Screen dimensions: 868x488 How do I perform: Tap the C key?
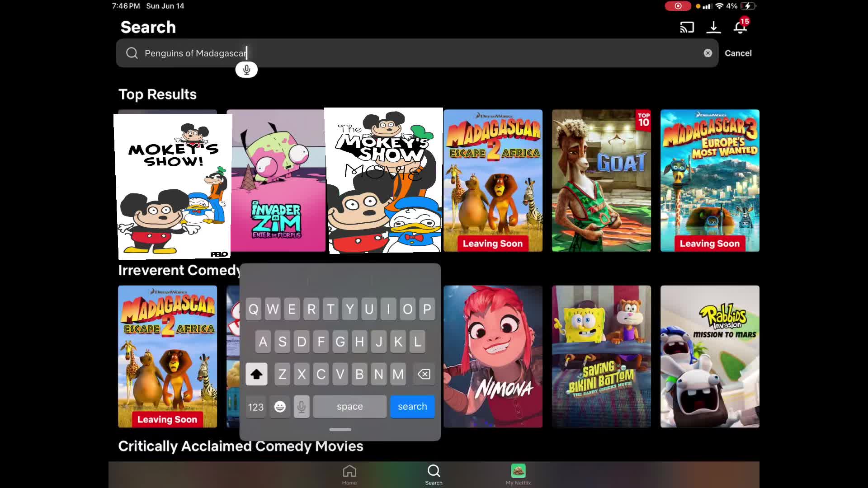click(321, 374)
